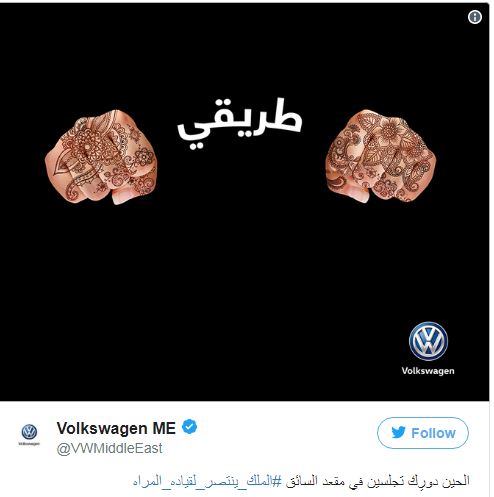Click the Volkswagen logo in the image
Image resolution: width=494 pixels, height=497 pixels.
click(428, 341)
